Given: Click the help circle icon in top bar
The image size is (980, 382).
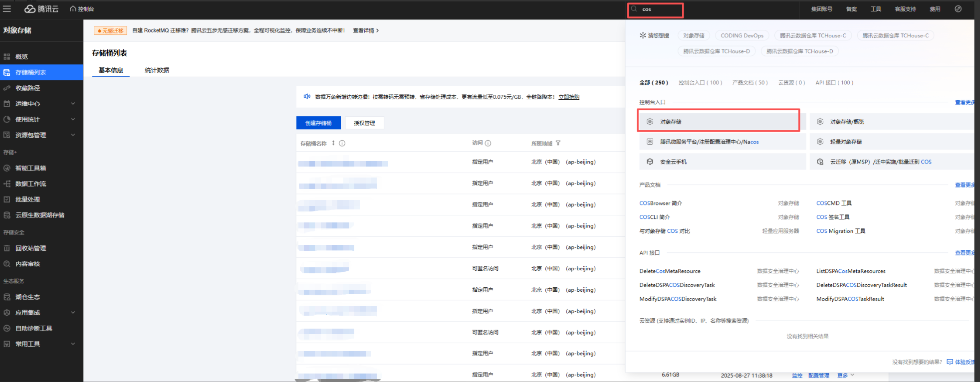Looking at the screenshot, I should click(958, 9).
